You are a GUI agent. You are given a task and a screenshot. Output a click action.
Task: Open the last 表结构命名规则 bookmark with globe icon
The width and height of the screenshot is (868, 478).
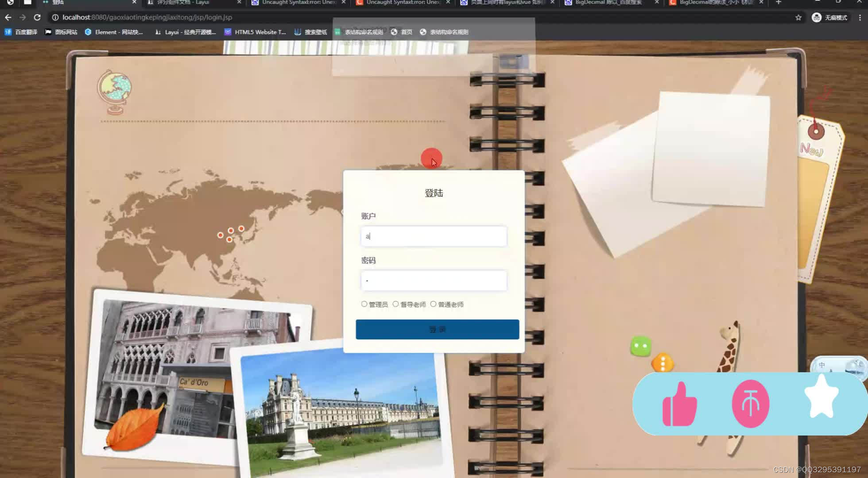coord(444,32)
